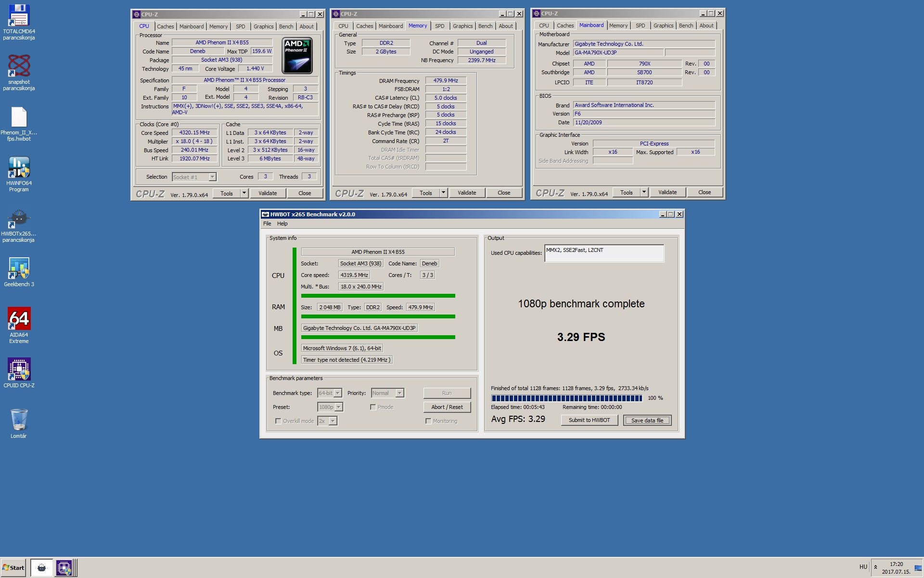The width and height of the screenshot is (924, 578).
Task: Launch AIDA64 Extreme desktop icon
Action: (x=19, y=326)
